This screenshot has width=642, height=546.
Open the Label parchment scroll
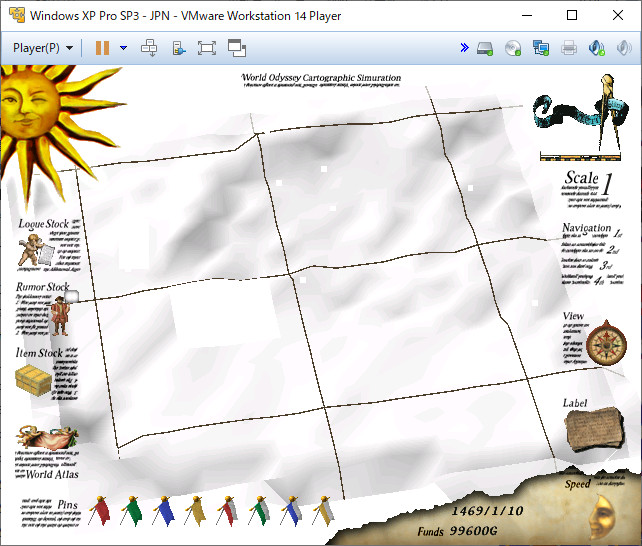pos(595,429)
